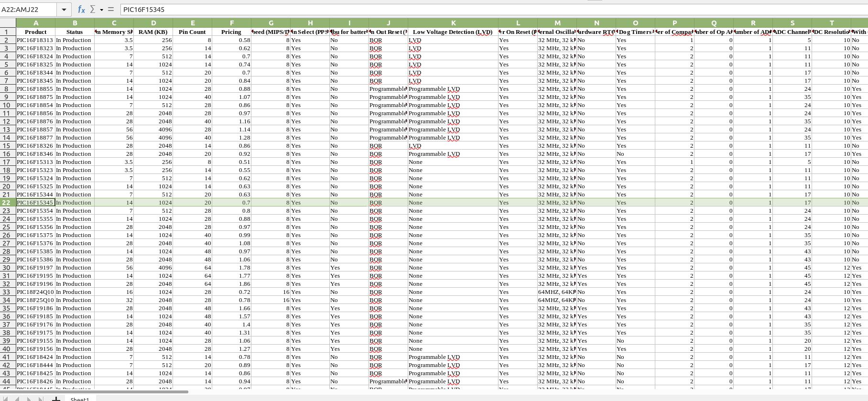Viewport: 868px width, 401px height.
Task: Click the 'Pricing' header cell
Action: 231,32
